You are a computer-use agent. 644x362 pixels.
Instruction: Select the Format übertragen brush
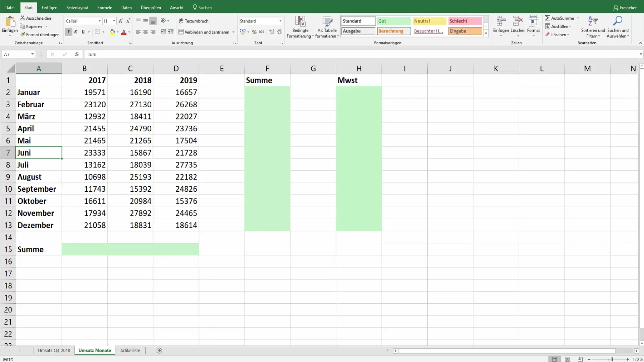tap(23, 35)
